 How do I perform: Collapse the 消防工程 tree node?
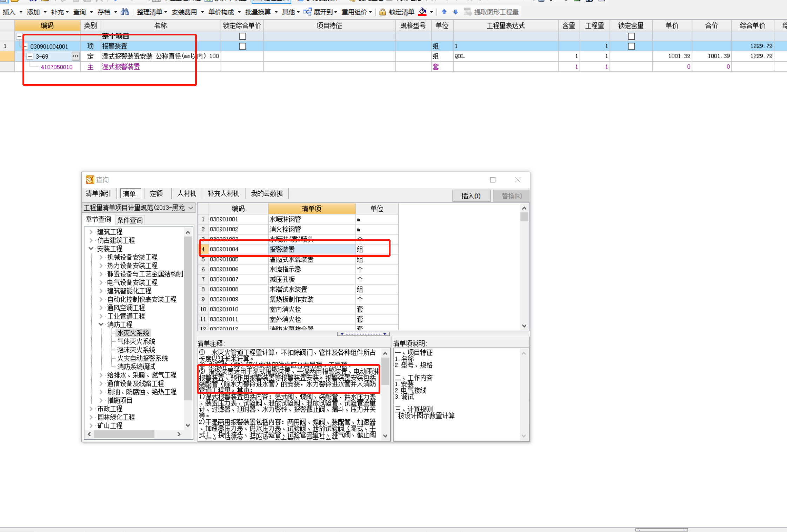point(101,324)
